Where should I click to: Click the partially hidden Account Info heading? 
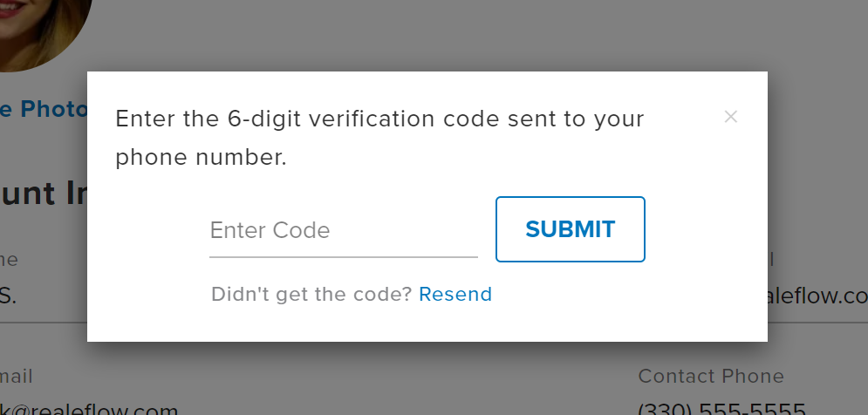click(44, 193)
